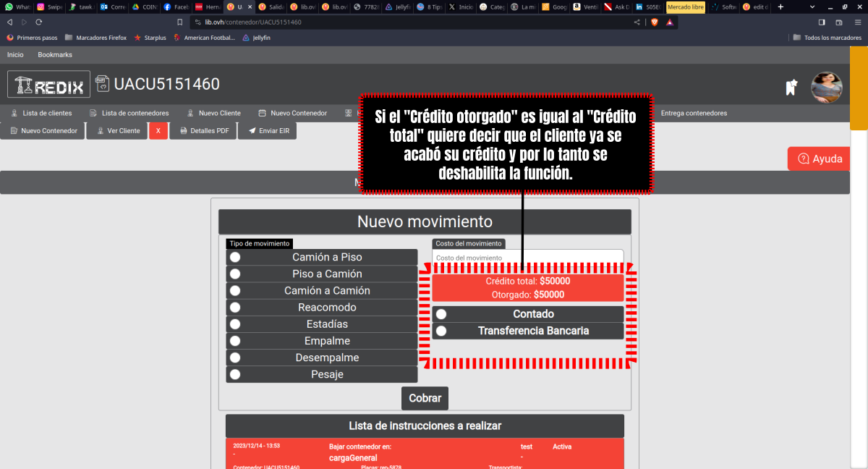Select the Estadías movement type
The image size is (868, 469).
[235, 324]
